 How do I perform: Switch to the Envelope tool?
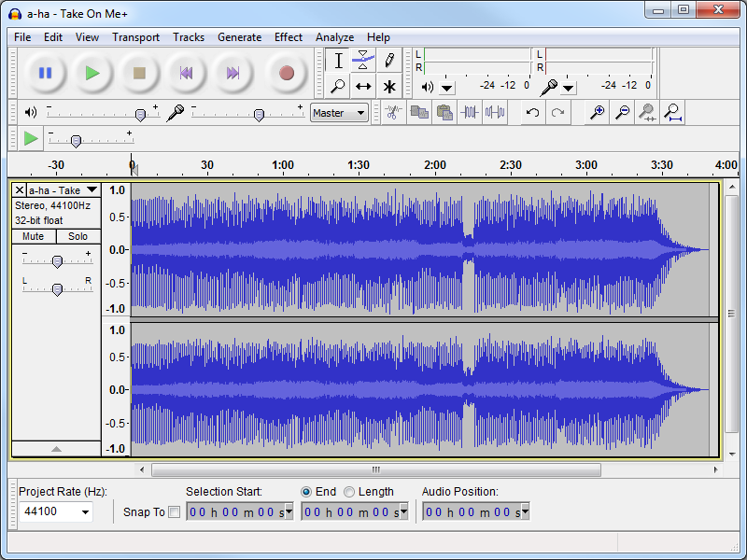pos(363,59)
